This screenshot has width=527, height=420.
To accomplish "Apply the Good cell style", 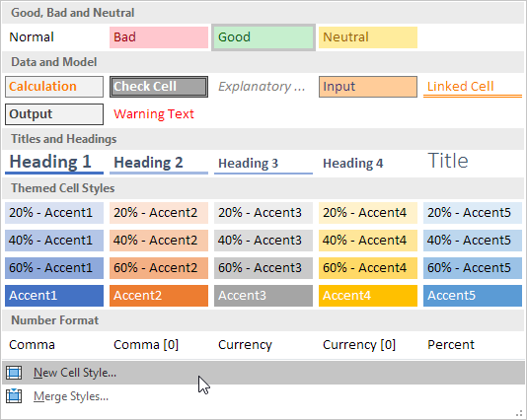I will pyautogui.click(x=263, y=37).
